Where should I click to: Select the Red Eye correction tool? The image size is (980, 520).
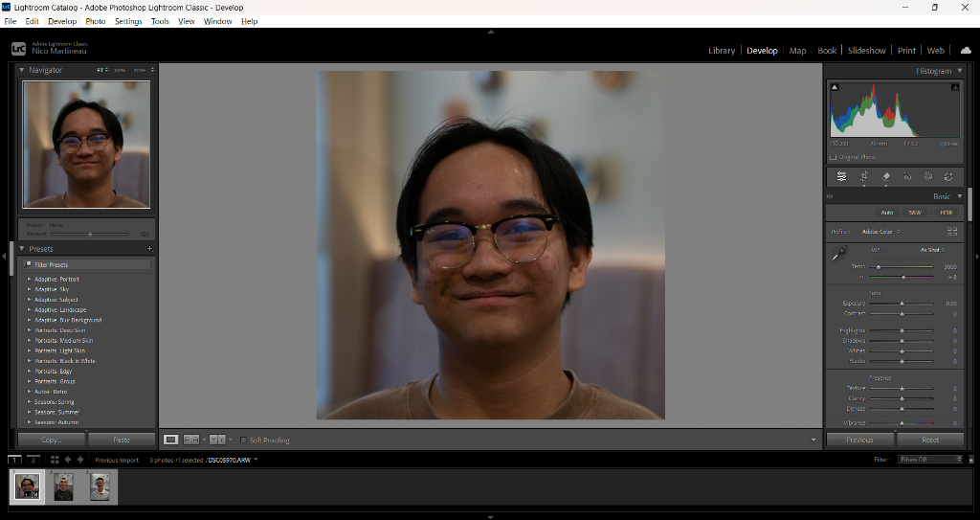(907, 177)
